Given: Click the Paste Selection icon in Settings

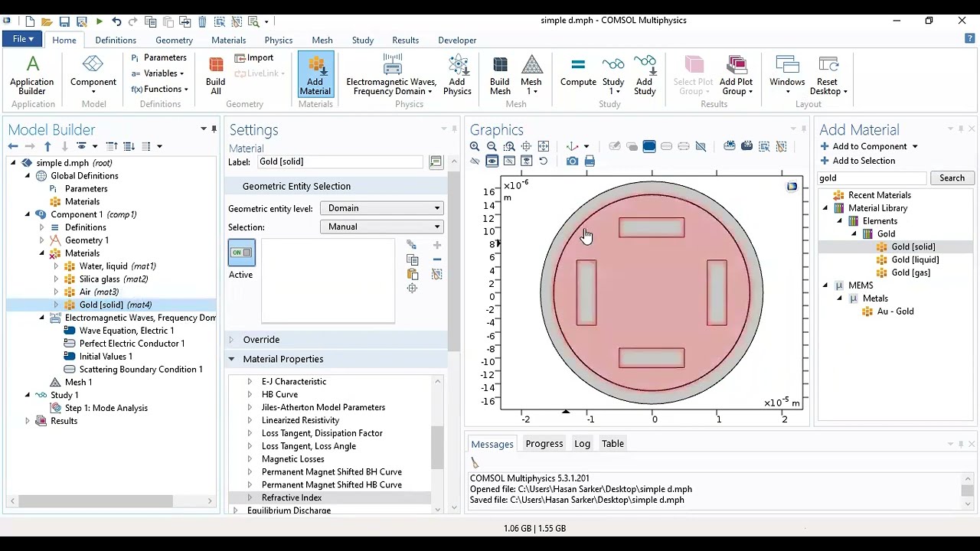Looking at the screenshot, I should click(x=412, y=274).
